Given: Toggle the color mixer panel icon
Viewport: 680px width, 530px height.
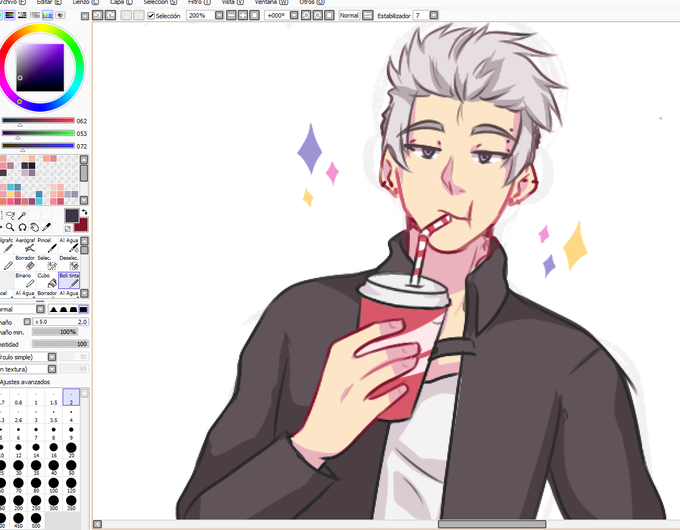Looking at the screenshot, I should pyautogui.click(x=35, y=15).
